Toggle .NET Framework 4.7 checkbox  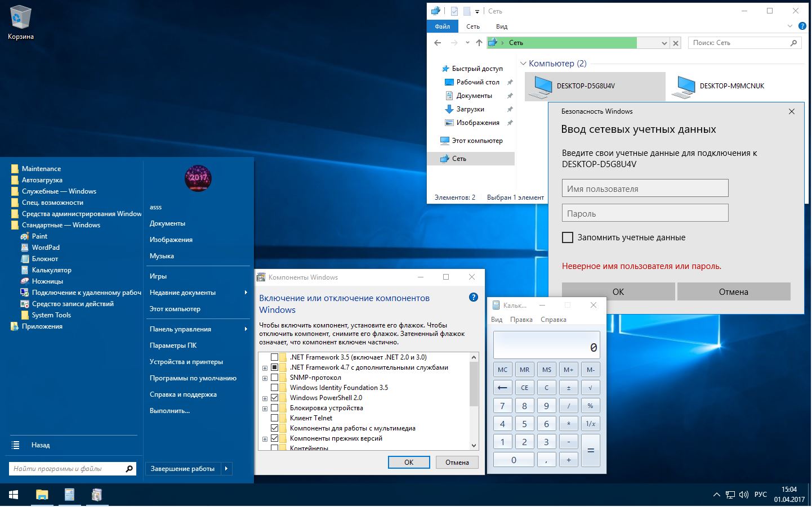coord(275,367)
